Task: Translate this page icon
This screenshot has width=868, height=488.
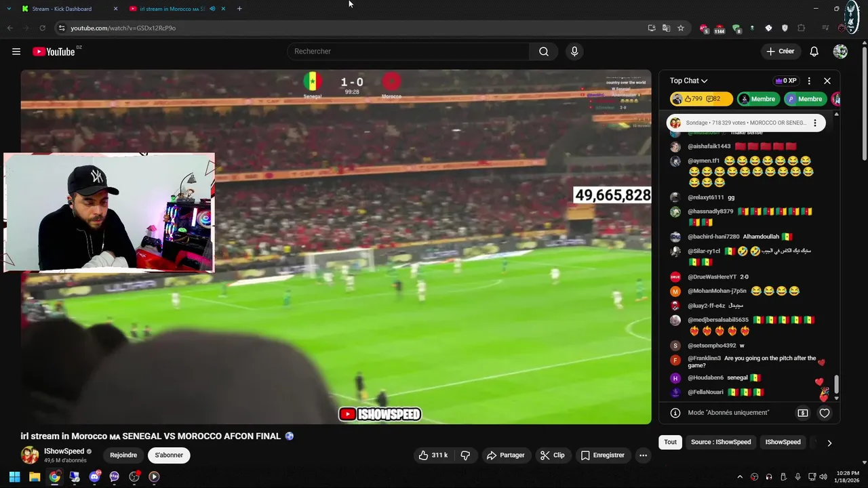Action: [666, 28]
